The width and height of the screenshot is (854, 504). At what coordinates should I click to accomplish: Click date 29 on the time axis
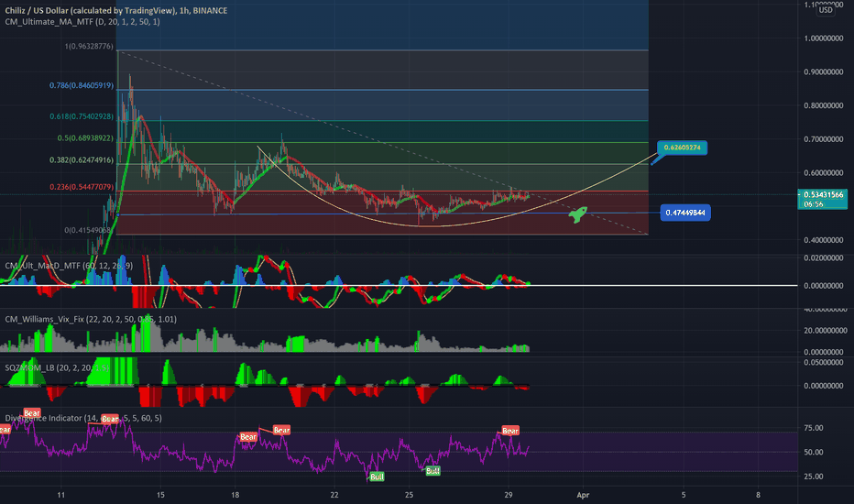click(x=509, y=495)
